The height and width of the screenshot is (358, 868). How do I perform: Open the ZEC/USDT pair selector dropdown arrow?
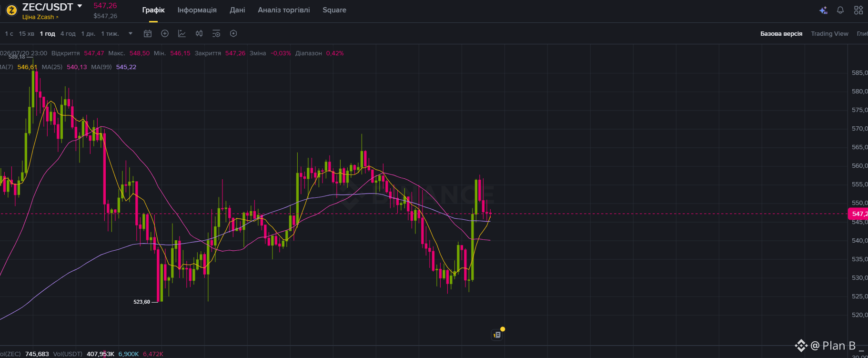point(80,6)
